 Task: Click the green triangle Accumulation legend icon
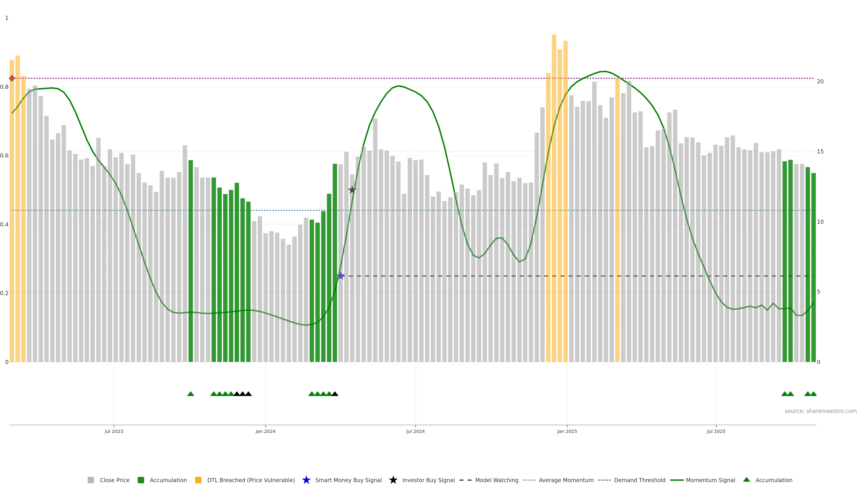coord(746,480)
